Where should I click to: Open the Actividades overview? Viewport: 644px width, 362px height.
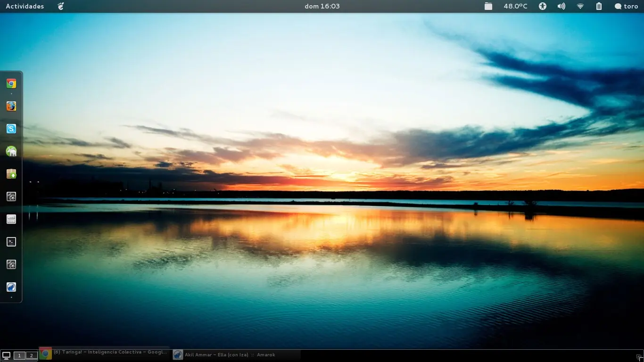point(25,6)
